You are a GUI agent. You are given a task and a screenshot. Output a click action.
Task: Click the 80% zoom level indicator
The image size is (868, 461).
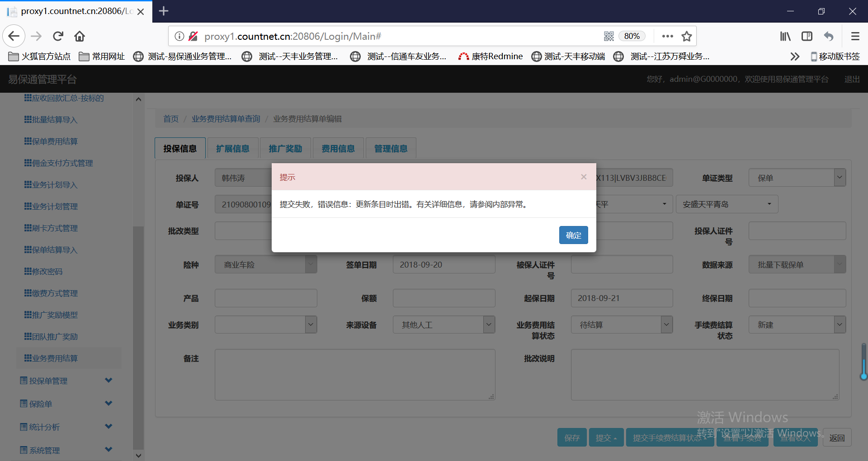click(x=632, y=36)
